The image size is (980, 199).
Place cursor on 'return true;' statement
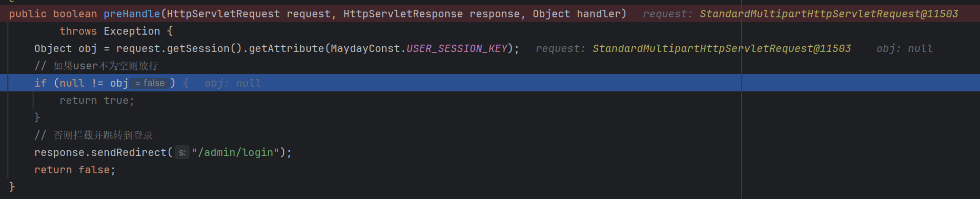click(x=97, y=101)
